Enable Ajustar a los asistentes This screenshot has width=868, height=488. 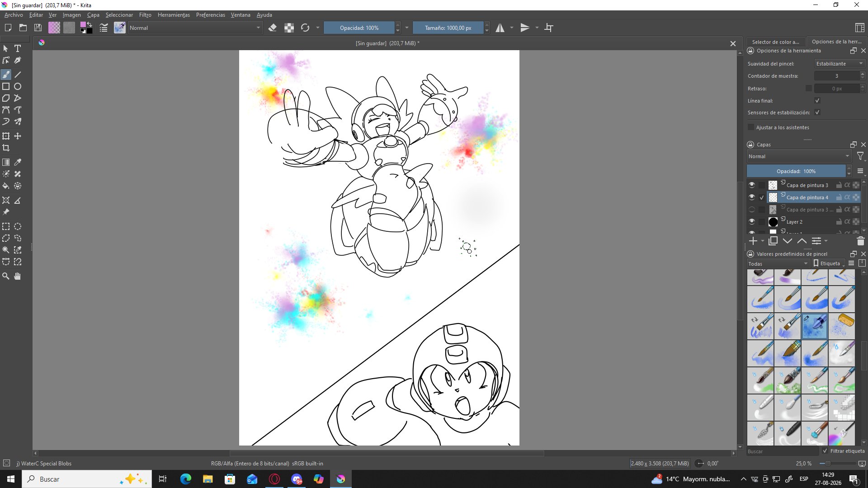(751, 127)
